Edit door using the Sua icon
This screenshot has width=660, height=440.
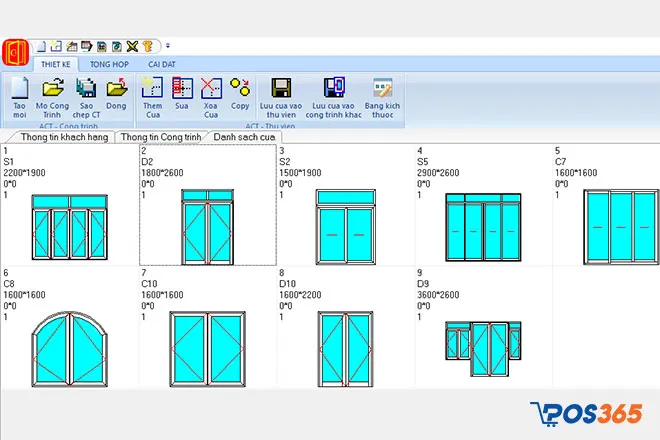pyautogui.click(x=181, y=88)
